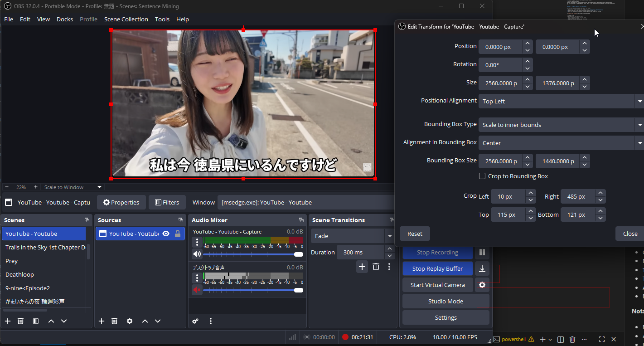
Task: Change Positional Alignment from Top Left
Action: (561, 101)
